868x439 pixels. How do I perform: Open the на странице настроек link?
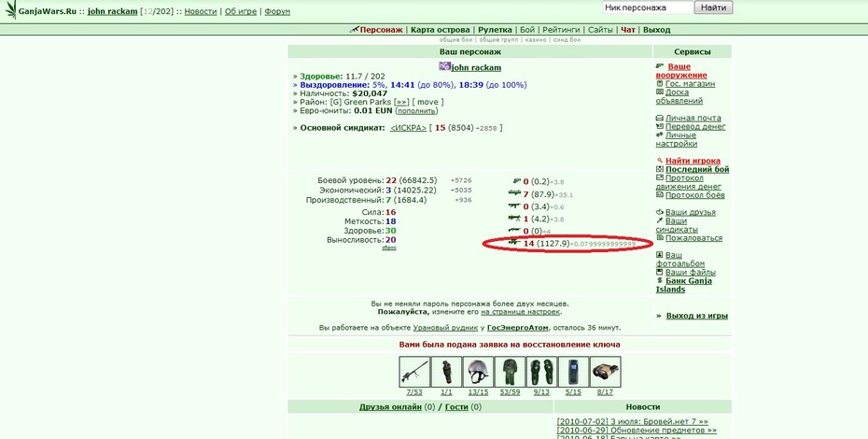point(521,312)
